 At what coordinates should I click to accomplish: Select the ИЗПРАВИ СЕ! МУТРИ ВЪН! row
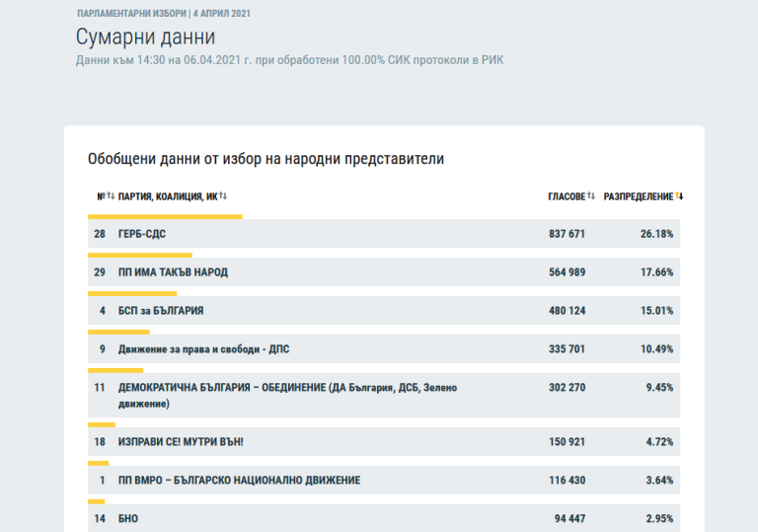click(384, 441)
